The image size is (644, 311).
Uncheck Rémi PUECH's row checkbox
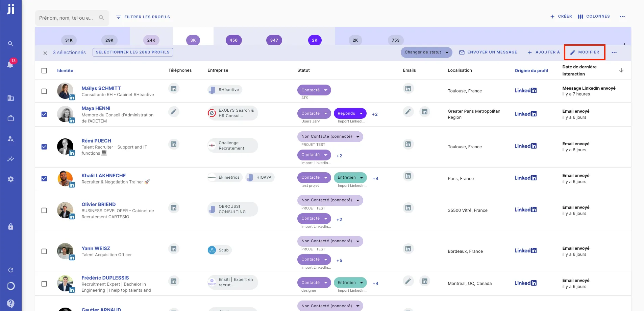tap(44, 147)
